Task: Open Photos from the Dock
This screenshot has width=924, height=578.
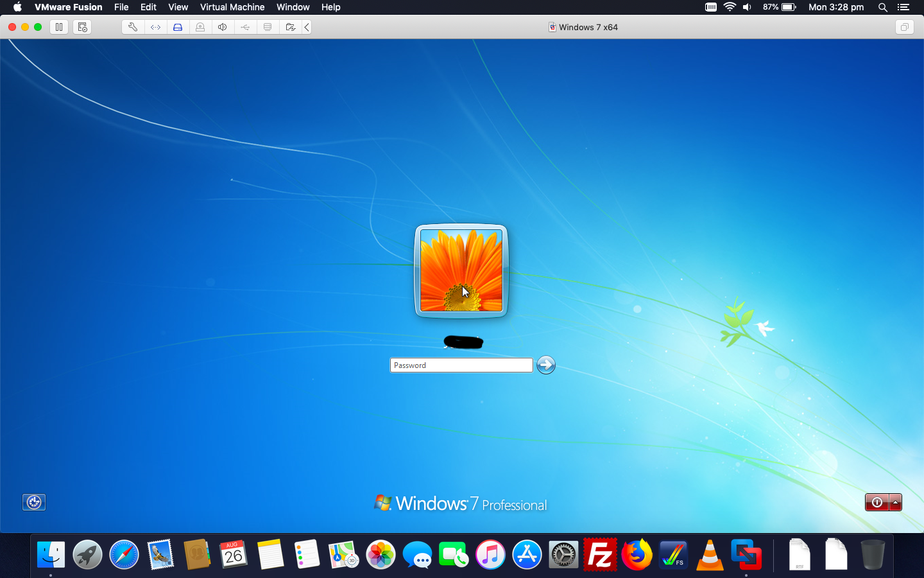Action: [x=381, y=554]
